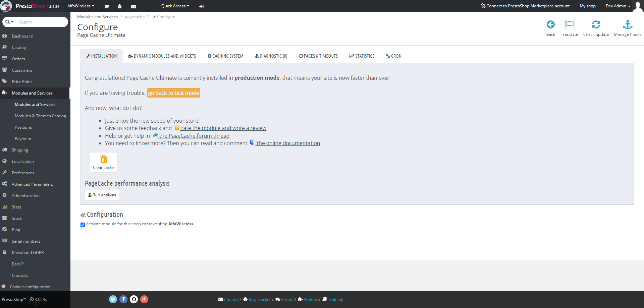Viewport: 644px width, 308px height.
Task: Click the Back arrow icon
Action: pos(551,24)
